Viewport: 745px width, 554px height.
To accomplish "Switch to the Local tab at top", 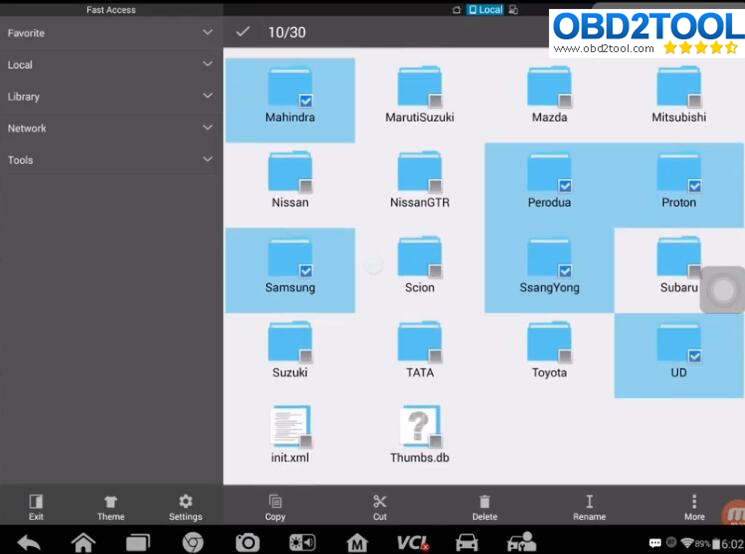I will click(x=485, y=10).
